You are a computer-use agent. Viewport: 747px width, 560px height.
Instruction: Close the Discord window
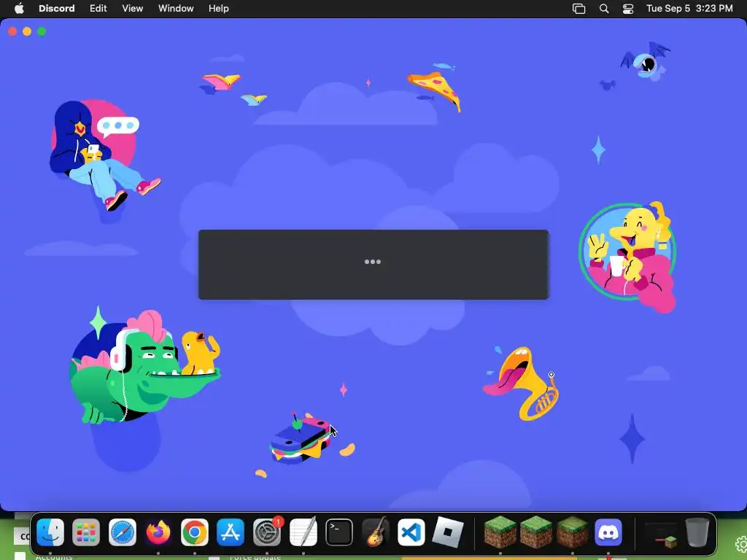(13, 31)
